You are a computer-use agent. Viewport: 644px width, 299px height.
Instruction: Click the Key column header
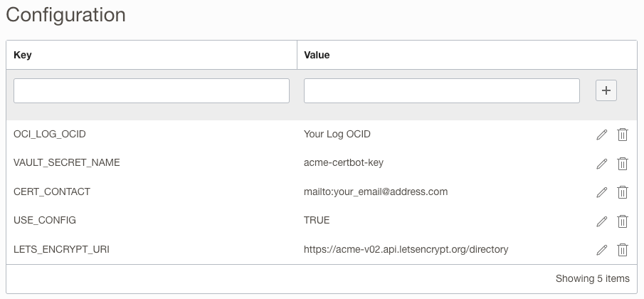(x=23, y=55)
